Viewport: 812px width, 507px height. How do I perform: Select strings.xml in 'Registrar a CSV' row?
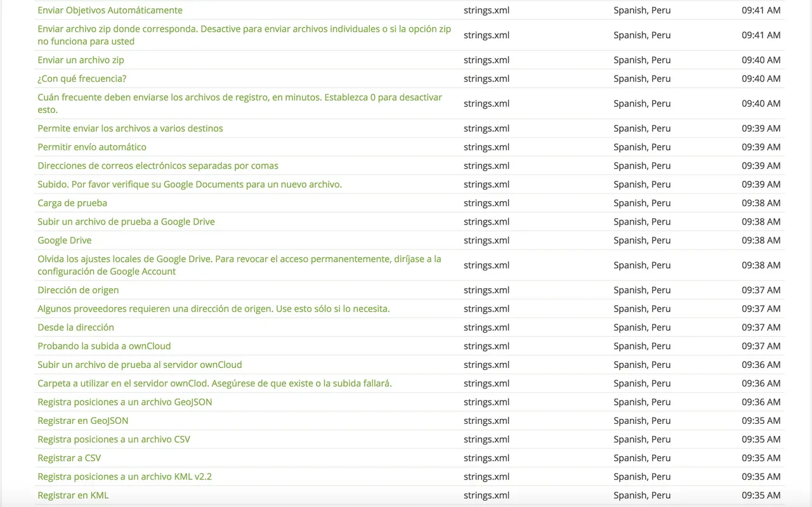(x=487, y=458)
